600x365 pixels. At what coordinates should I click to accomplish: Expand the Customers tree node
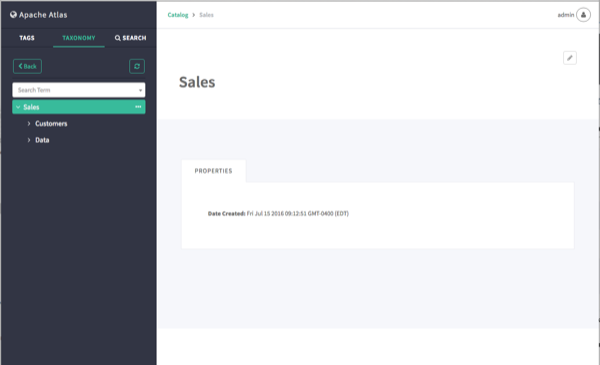coord(29,124)
